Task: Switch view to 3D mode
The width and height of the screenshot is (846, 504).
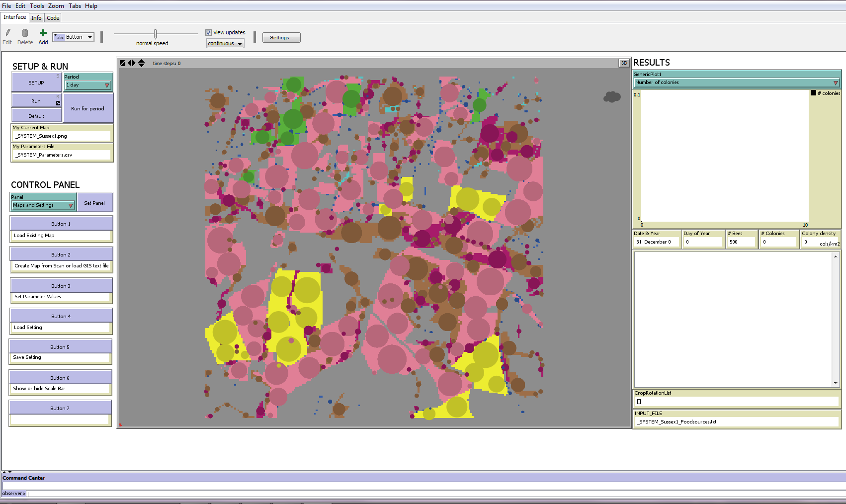Action: [x=624, y=63]
